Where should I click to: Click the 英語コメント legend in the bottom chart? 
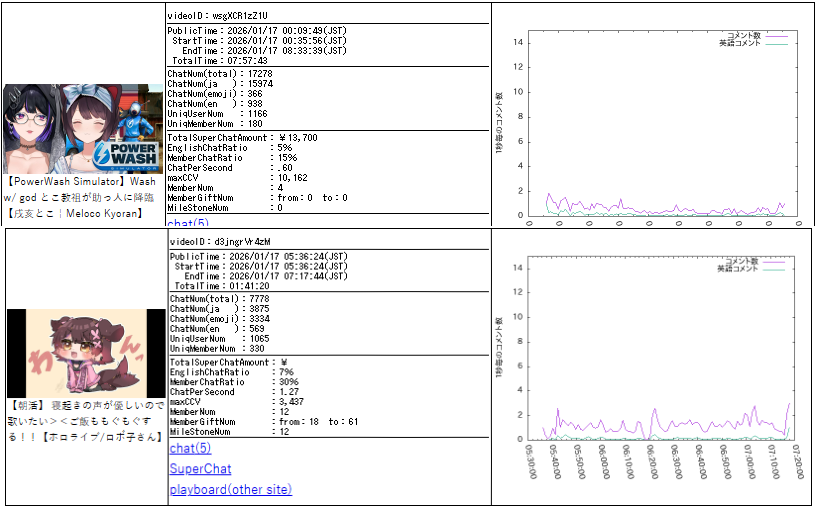tap(752, 269)
